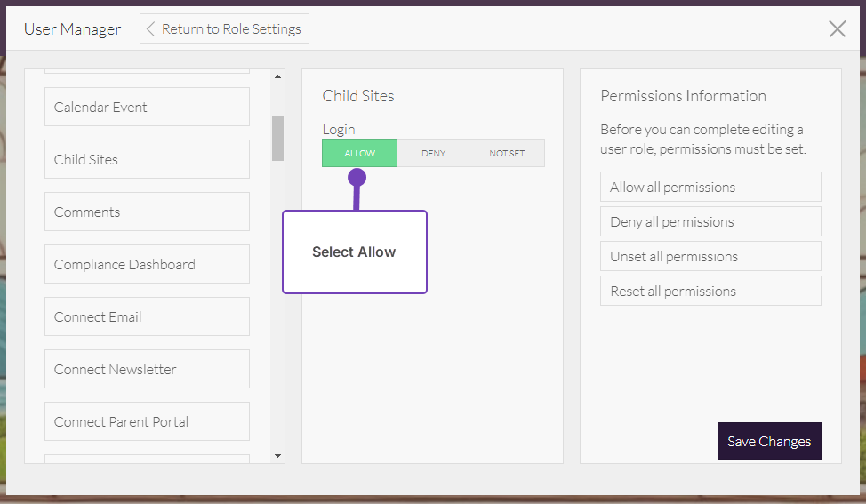
Task: Select the Compliance Dashboard category
Action: tap(147, 264)
